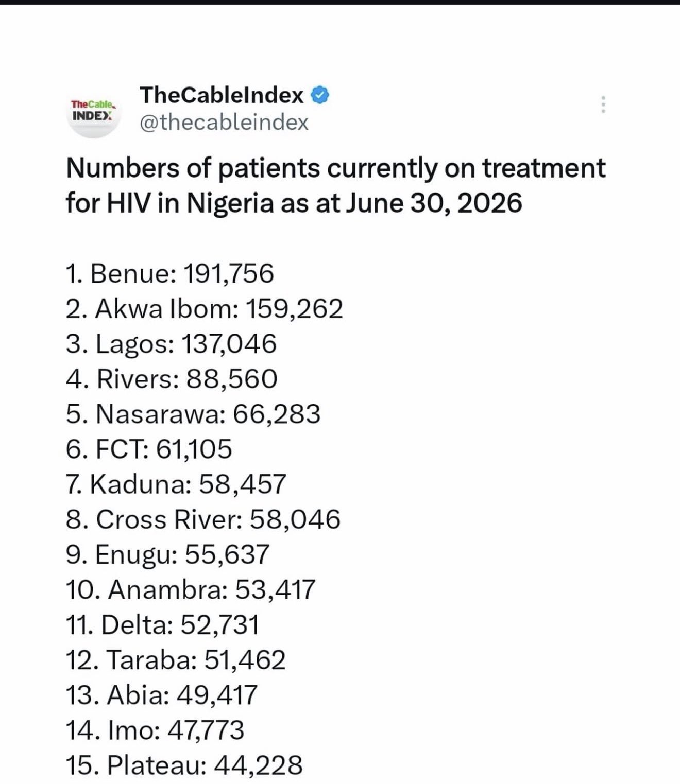Select the tweet headline about HIV treatment

[335, 185]
